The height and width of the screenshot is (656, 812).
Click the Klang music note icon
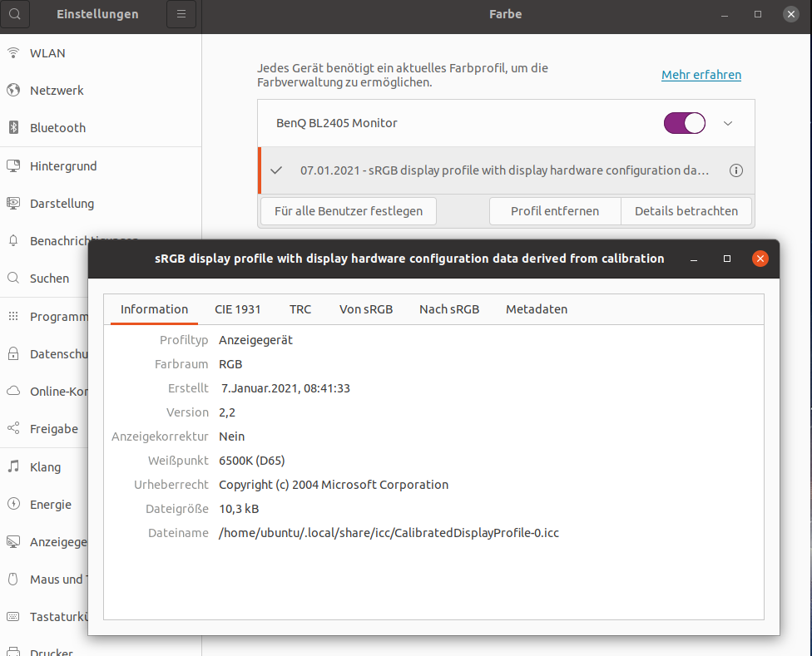coord(13,466)
